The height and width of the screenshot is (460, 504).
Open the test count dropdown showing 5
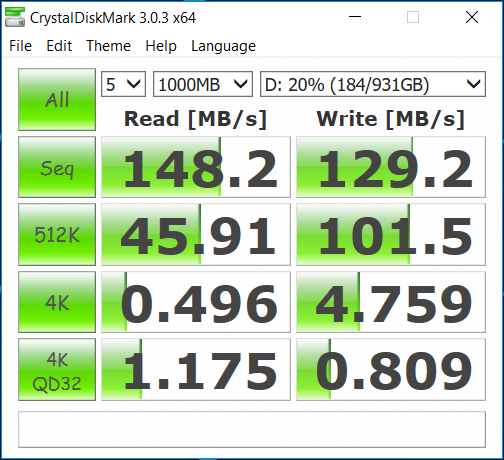(x=123, y=84)
